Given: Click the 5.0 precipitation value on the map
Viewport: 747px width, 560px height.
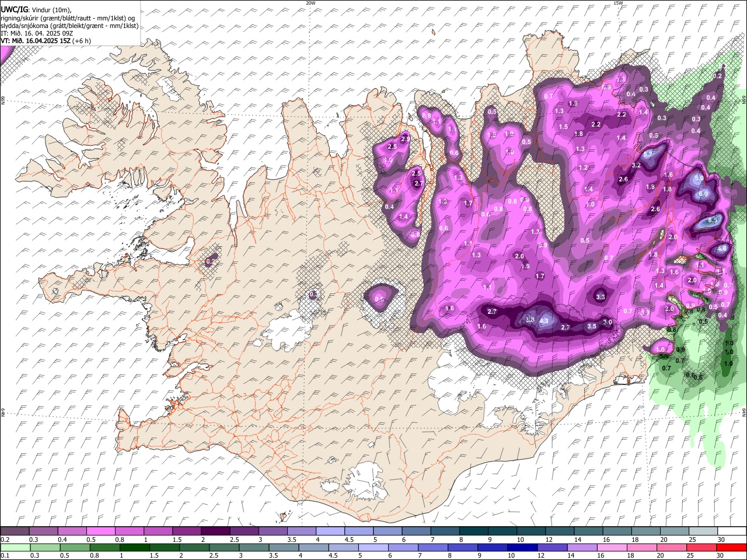Looking at the screenshot, I should (x=699, y=177).
